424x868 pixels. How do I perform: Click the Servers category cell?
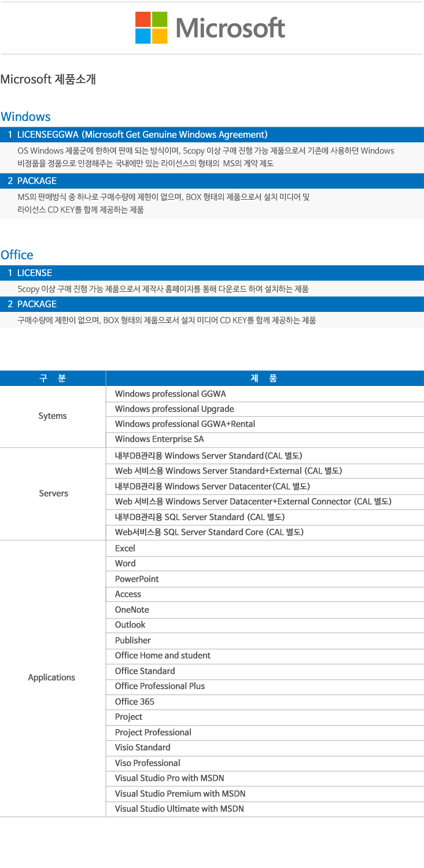tap(53, 494)
